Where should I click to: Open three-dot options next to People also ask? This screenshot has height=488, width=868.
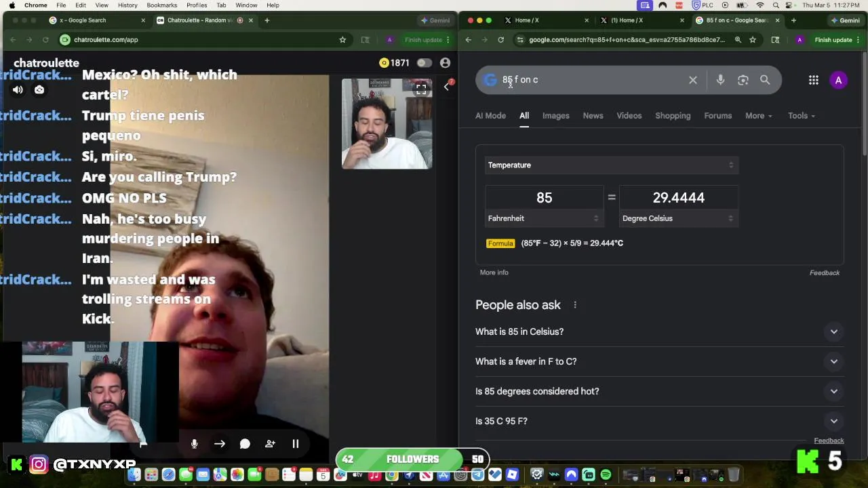575,305
